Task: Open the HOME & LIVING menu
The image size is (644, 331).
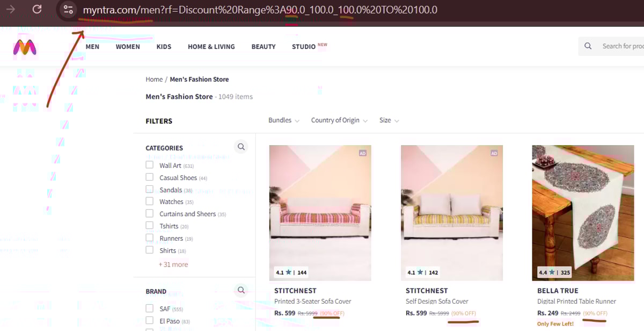Action: click(x=211, y=47)
